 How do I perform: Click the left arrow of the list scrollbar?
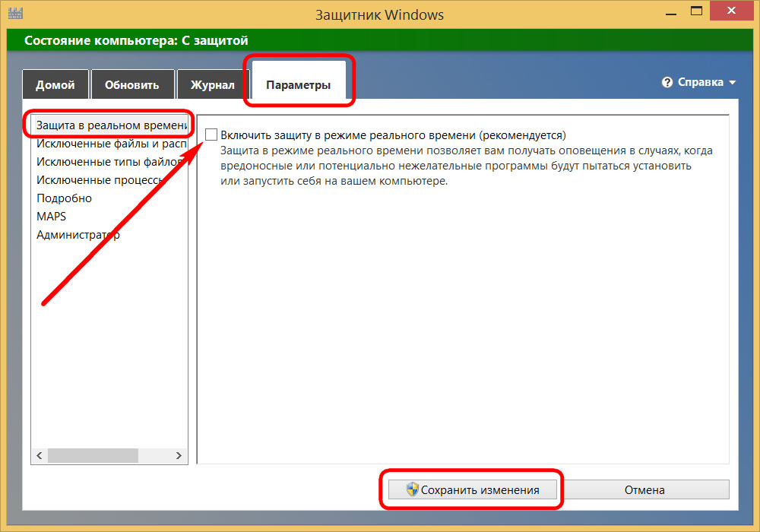coord(40,455)
